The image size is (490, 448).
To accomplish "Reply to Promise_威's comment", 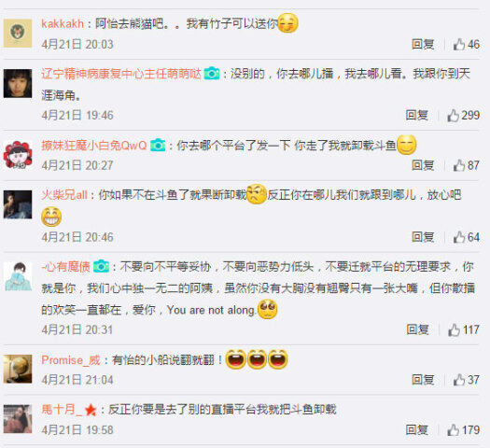I will click(423, 380).
